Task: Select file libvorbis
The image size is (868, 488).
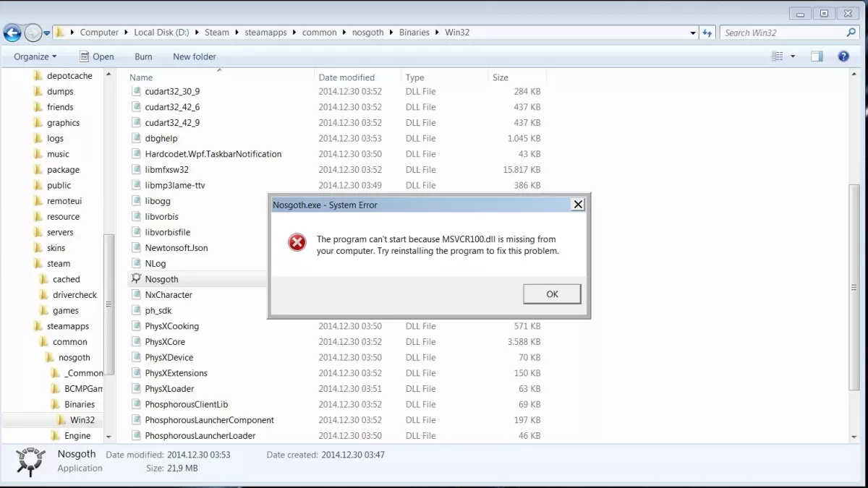Action: (161, 217)
